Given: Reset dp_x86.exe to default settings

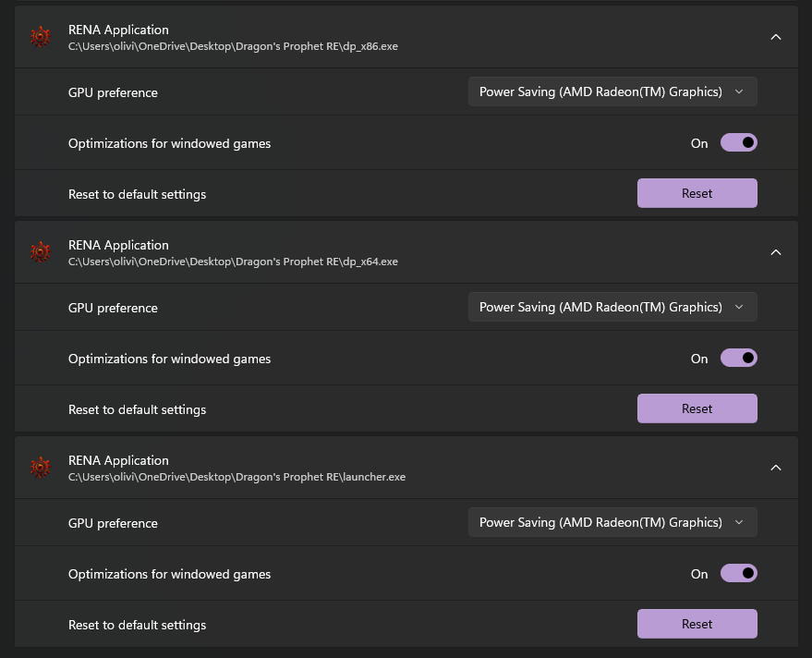Looking at the screenshot, I should [697, 193].
